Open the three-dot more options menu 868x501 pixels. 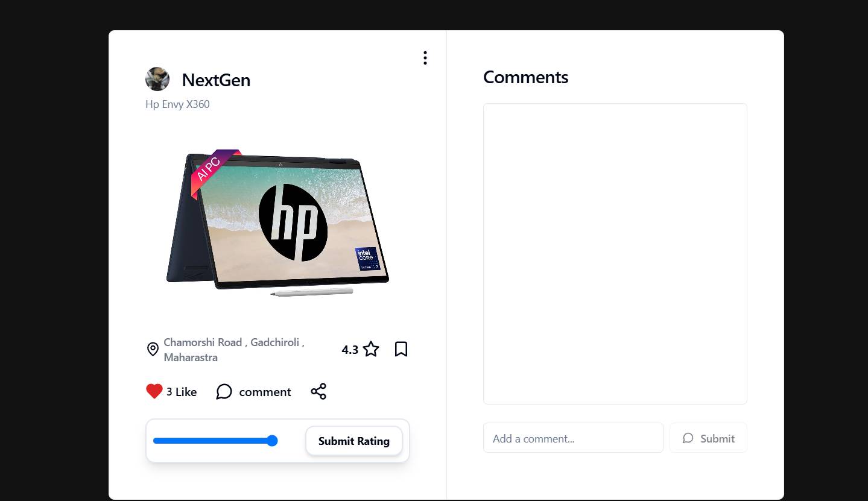tap(425, 58)
